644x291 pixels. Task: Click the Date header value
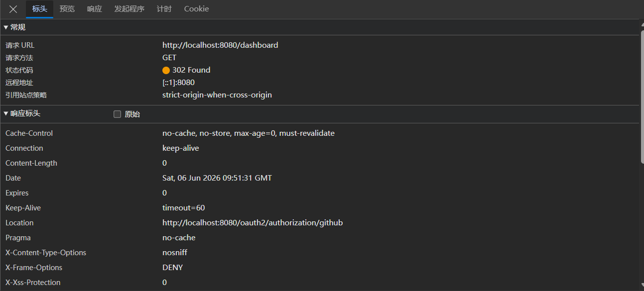217,178
